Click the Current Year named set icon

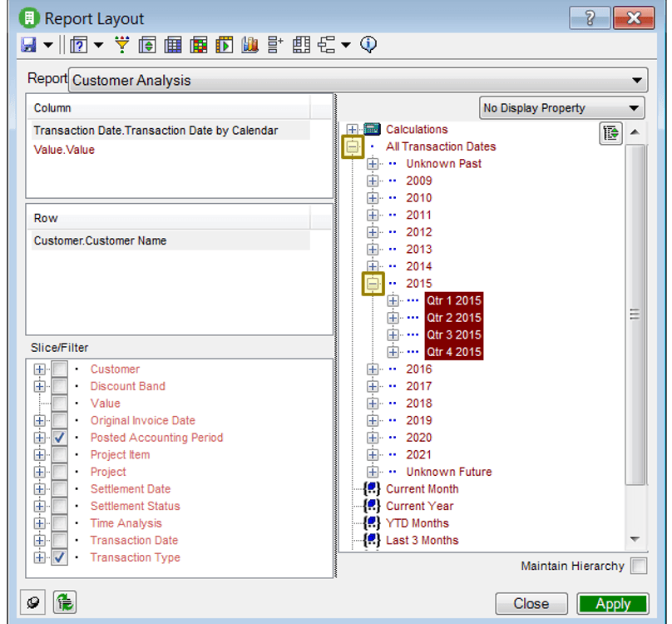(x=372, y=506)
